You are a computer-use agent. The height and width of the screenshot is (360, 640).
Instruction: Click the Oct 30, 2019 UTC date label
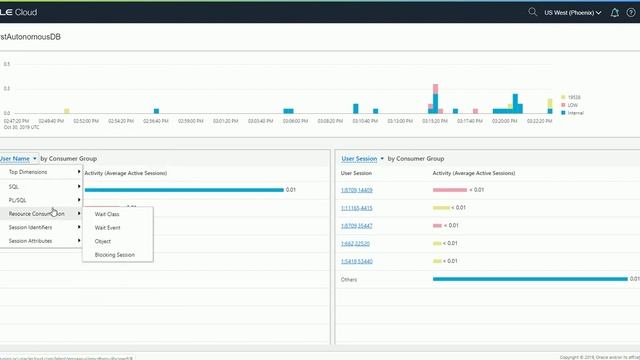[x=22, y=127]
